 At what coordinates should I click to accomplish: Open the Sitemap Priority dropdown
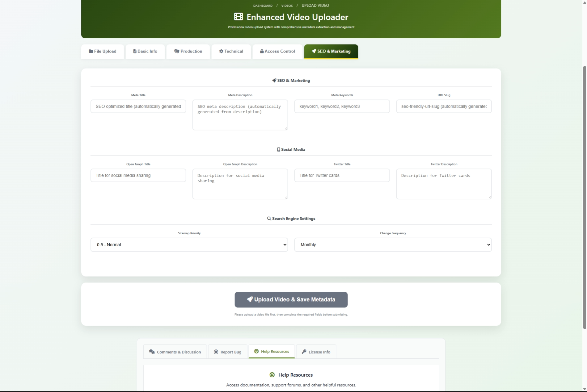point(189,245)
